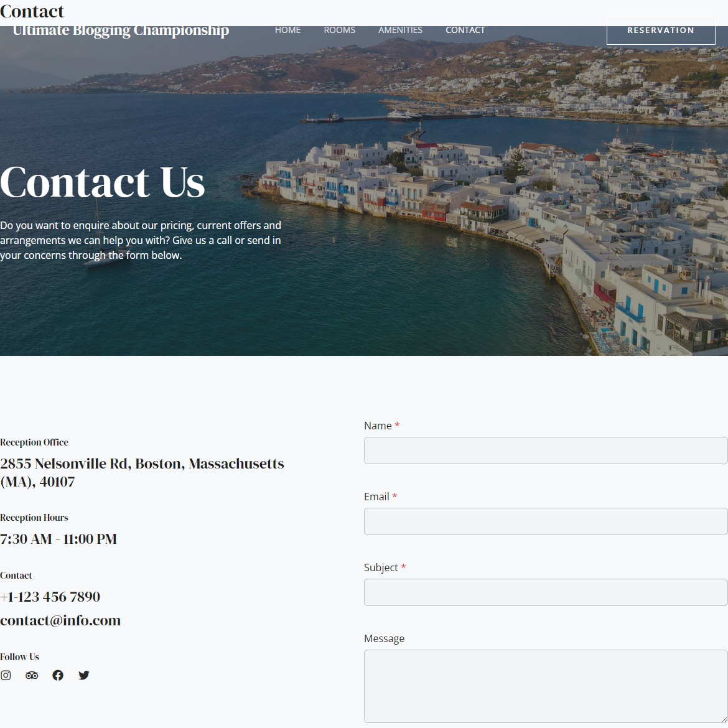Click the 7:30 AM - 11:00 PM hours text

pos(58,539)
